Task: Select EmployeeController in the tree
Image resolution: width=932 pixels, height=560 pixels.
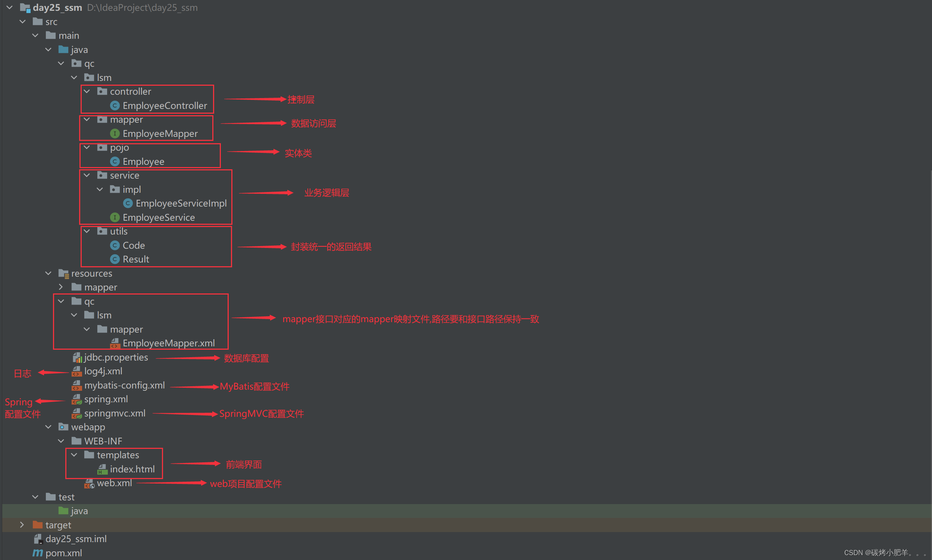Action: click(165, 106)
